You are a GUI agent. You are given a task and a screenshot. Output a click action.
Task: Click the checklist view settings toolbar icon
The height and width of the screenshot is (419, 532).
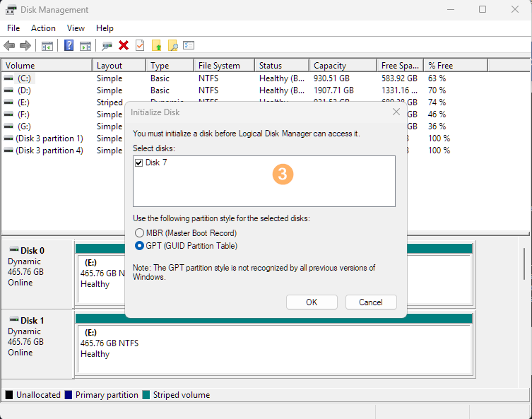(x=189, y=45)
